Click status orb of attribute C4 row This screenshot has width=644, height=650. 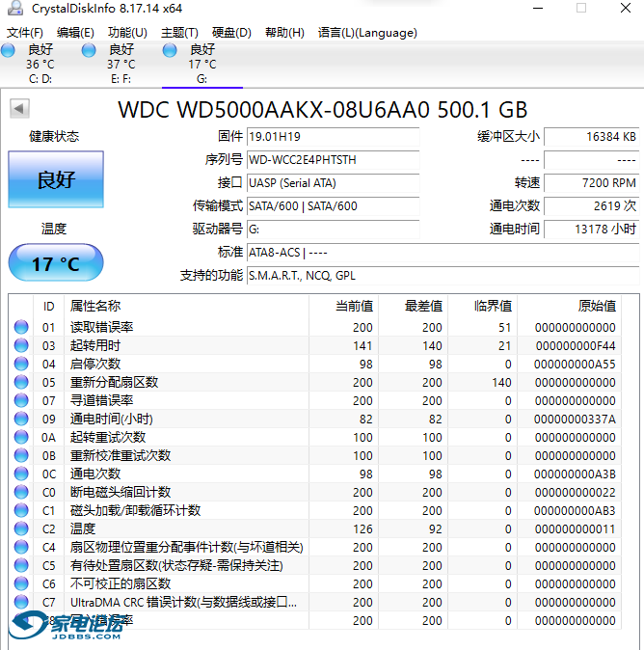click(x=21, y=547)
